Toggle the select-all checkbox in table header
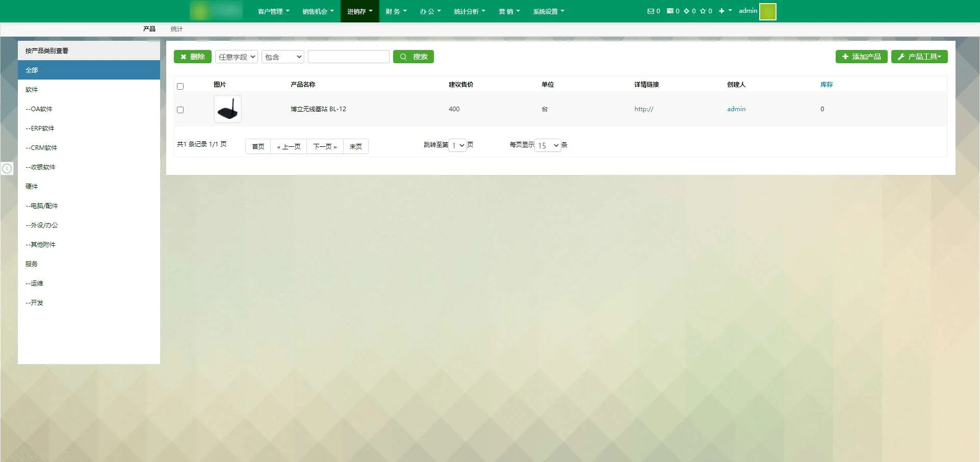Viewport: 980px width, 462px height. 180,86
